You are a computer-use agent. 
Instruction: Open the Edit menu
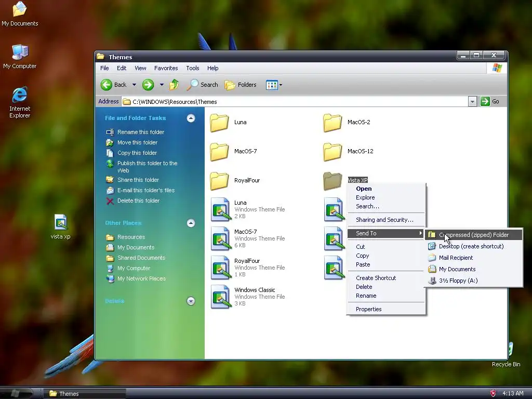point(122,68)
